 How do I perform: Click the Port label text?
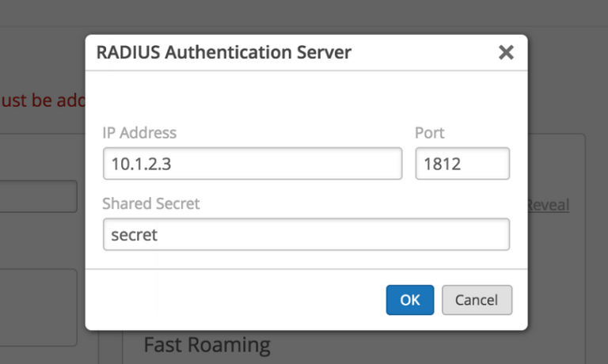tap(430, 133)
